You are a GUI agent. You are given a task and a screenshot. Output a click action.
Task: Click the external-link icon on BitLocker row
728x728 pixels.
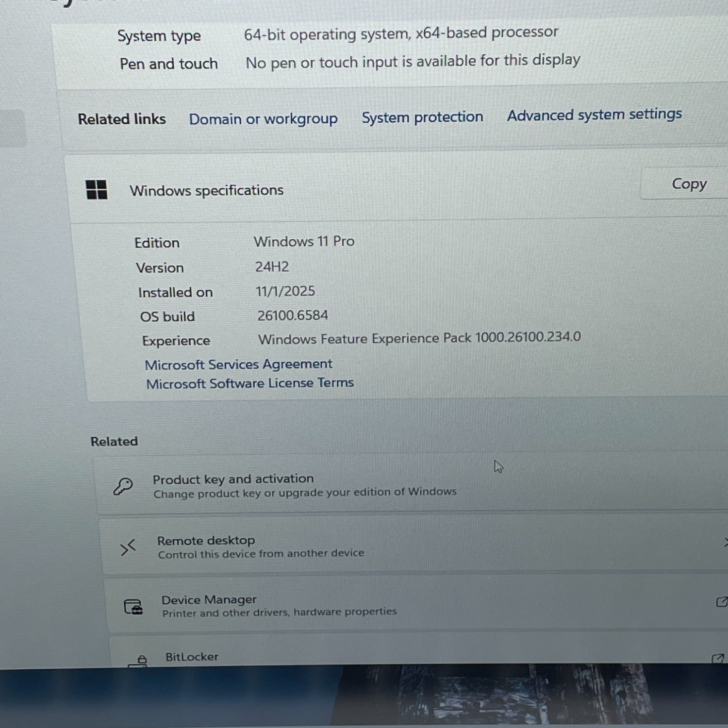(717, 659)
